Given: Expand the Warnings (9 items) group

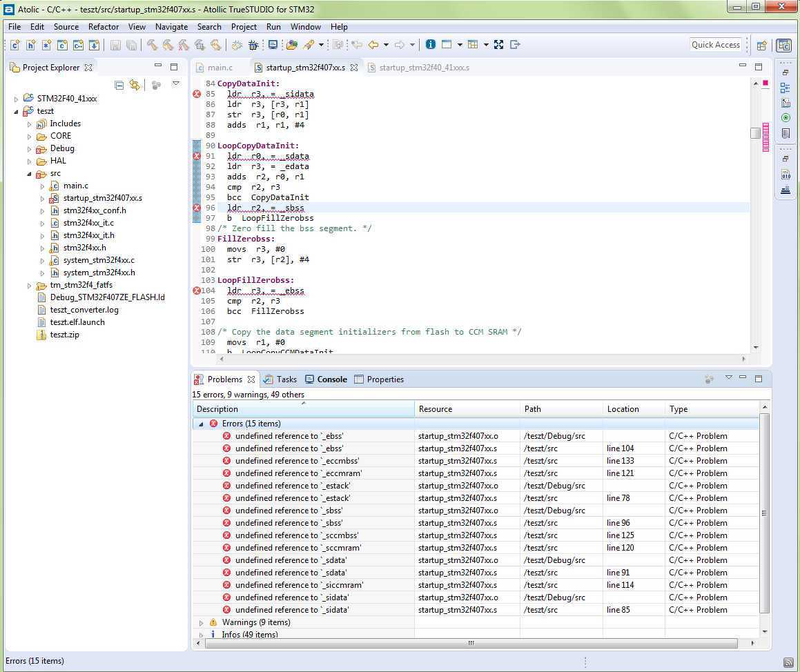Looking at the screenshot, I should pyautogui.click(x=200, y=622).
